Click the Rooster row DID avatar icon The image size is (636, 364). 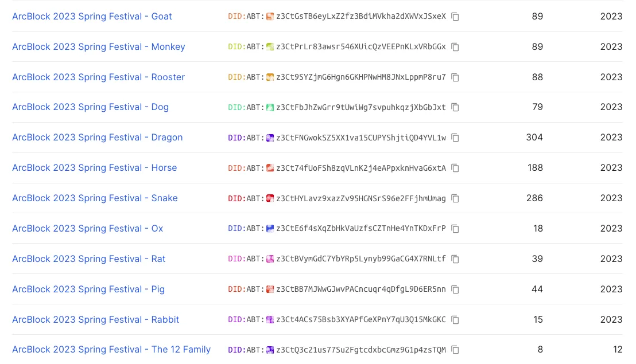(x=270, y=77)
